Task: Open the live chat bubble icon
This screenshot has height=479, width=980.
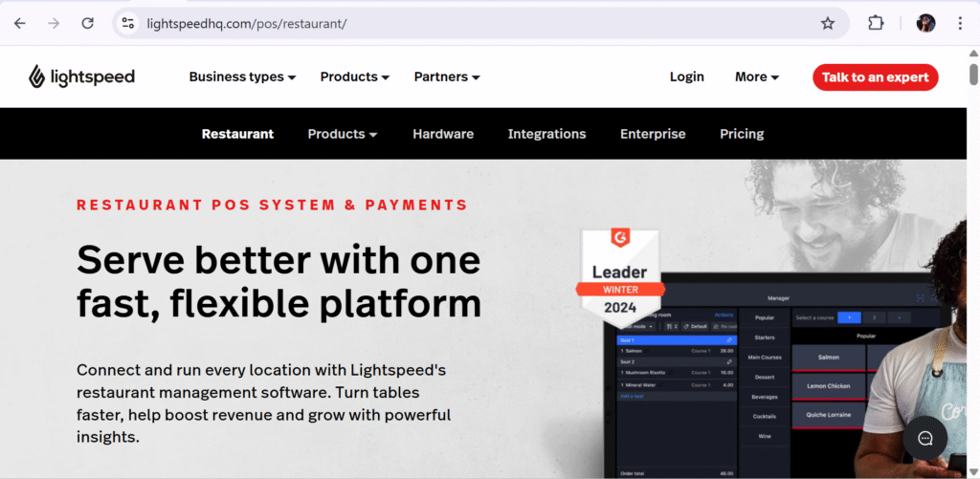Action: coord(925,439)
